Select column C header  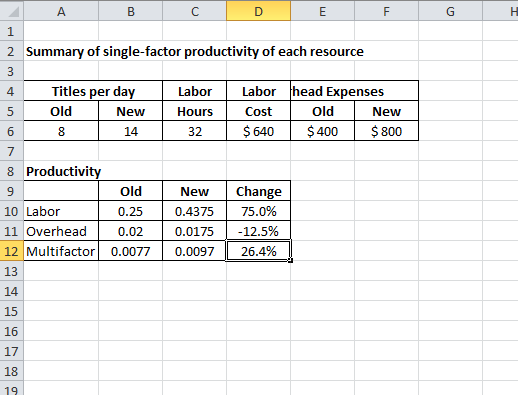click(x=195, y=12)
